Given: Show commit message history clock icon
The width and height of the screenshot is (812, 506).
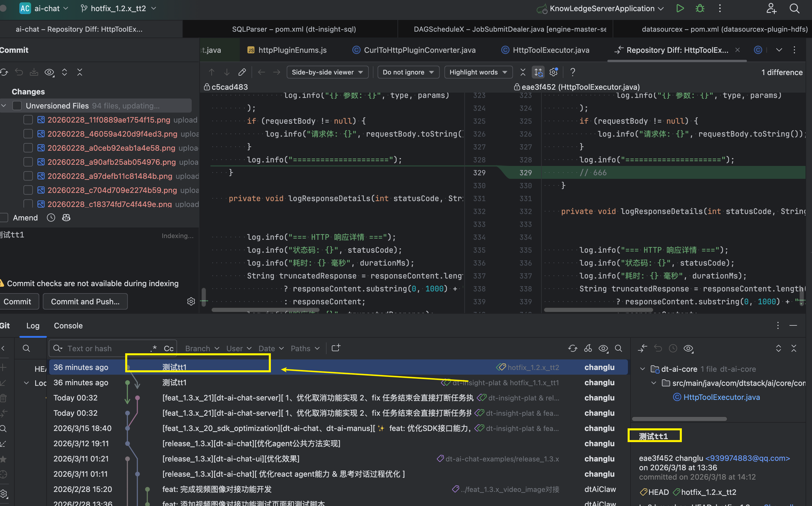Looking at the screenshot, I should tap(51, 218).
